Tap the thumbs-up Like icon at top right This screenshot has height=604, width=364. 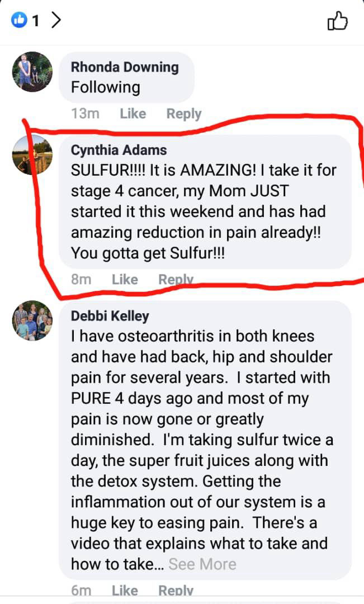pos(337,21)
